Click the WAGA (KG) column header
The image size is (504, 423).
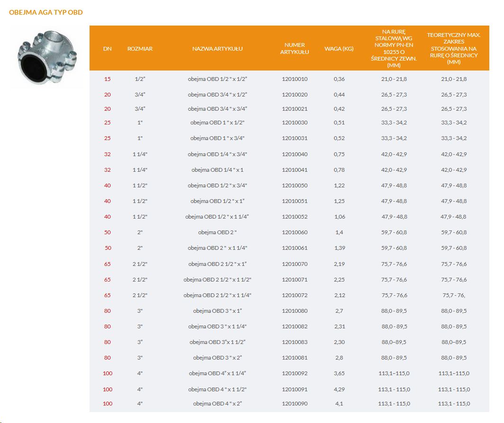(x=339, y=49)
